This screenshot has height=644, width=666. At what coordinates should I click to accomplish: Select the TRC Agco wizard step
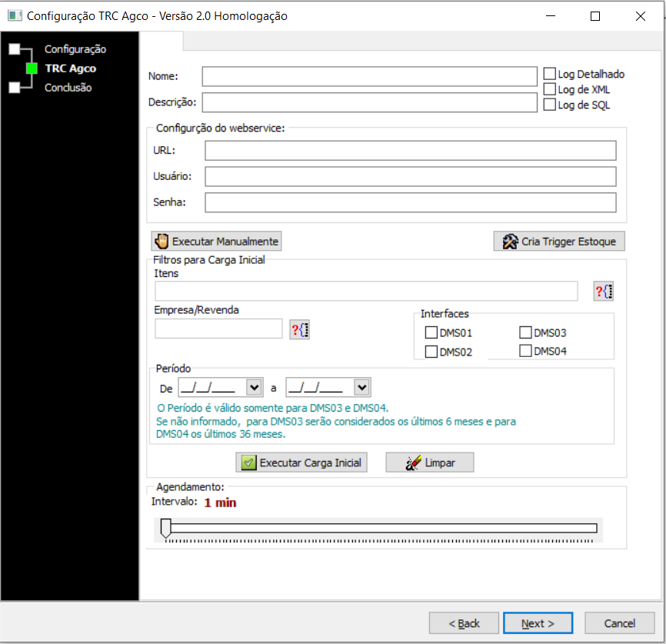point(71,68)
